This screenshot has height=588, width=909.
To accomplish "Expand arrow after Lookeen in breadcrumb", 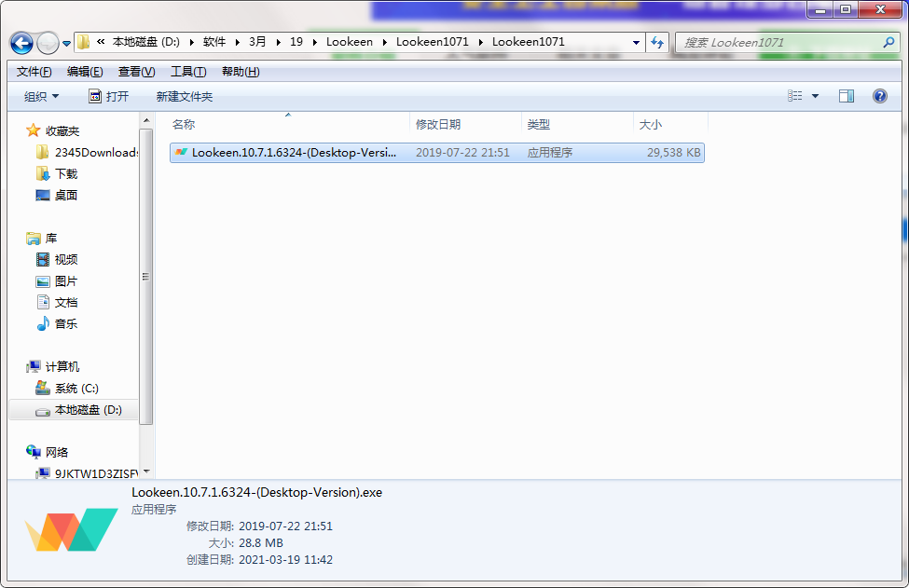I will [385, 42].
